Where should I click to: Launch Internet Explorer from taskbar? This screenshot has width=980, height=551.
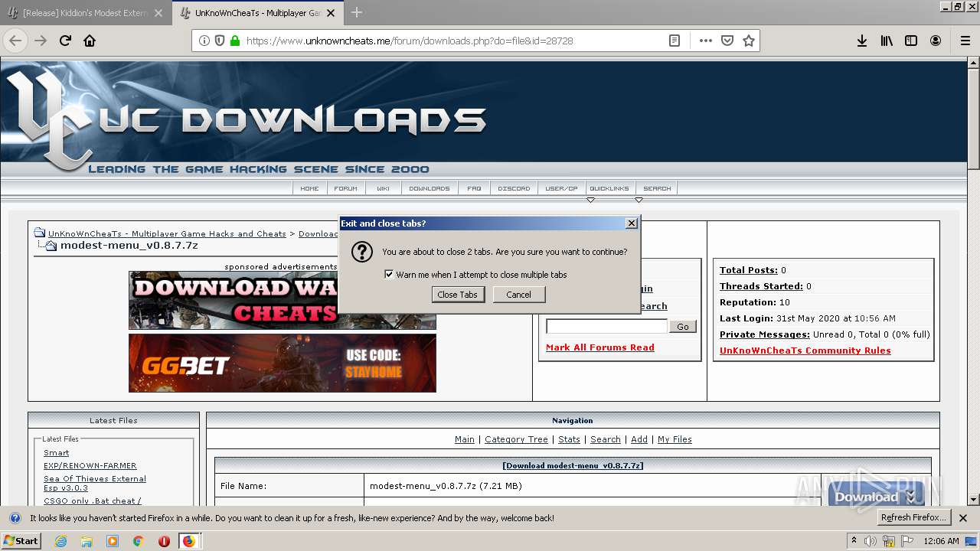point(60,541)
